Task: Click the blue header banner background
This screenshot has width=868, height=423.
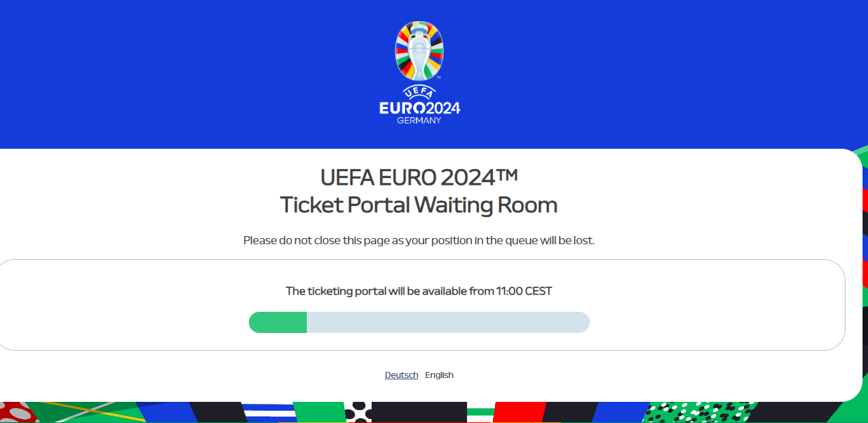Action: 205,75
